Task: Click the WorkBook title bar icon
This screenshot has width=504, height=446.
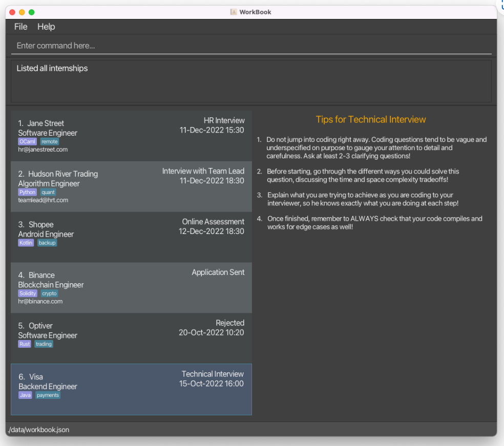Action: tap(234, 12)
